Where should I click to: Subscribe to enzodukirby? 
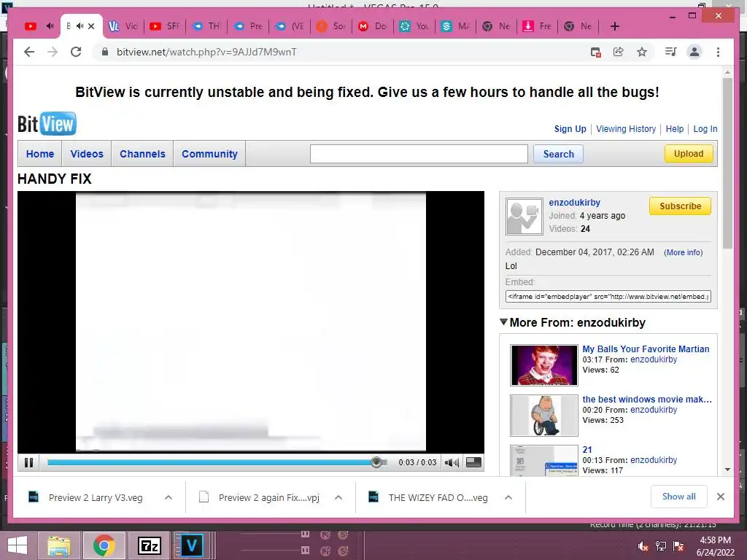click(680, 206)
